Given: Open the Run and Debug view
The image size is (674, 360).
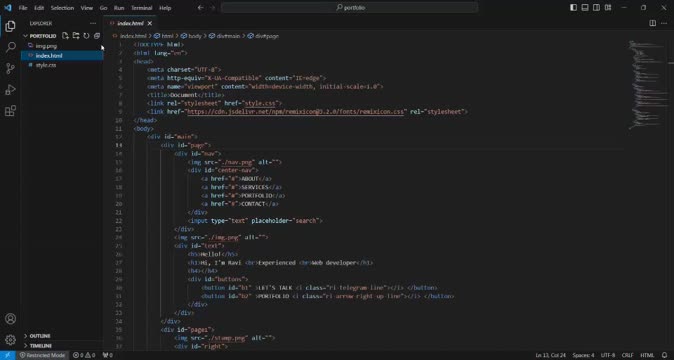Looking at the screenshot, I should [x=10, y=89].
